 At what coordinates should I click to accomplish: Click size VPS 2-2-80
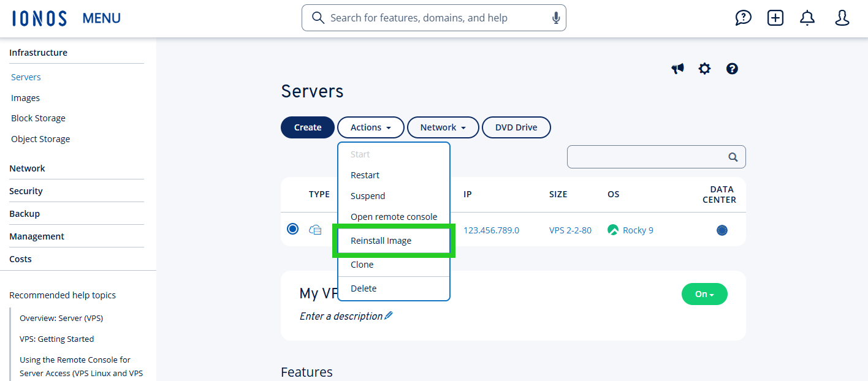[x=570, y=230]
